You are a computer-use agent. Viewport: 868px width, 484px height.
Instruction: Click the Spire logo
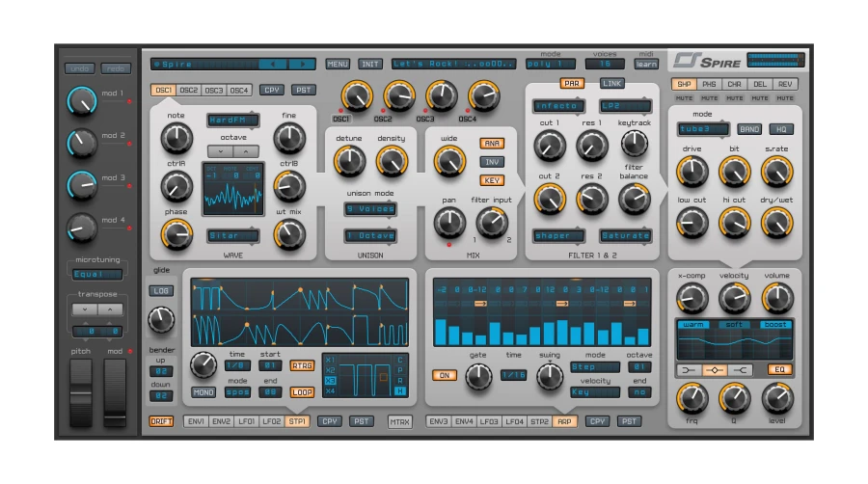[x=707, y=61]
